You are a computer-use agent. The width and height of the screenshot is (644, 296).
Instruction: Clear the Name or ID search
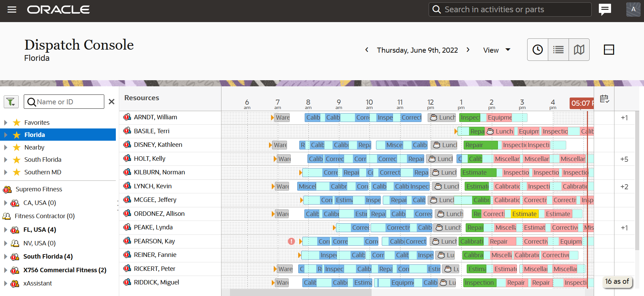point(111,102)
